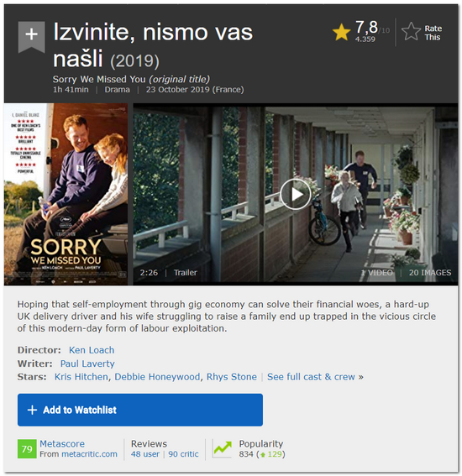Open the 20 IMAGES gallery
Image resolution: width=462 pixels, height=476 pixels.
point(430,273)
